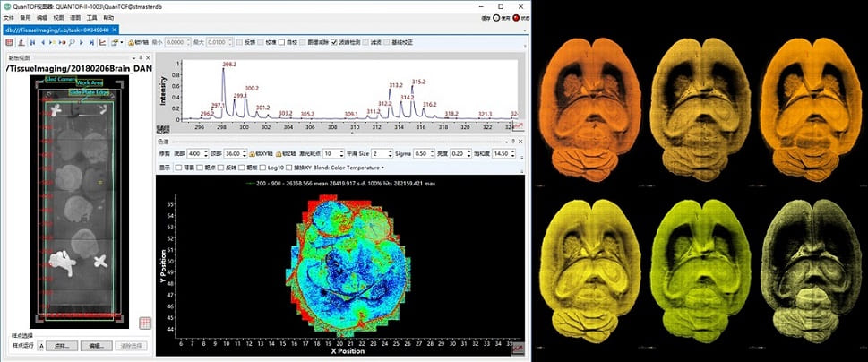The image size is (868, 362).
Task: Click the bottom value 4.00 spinner
Action: (x=198, y=154)
